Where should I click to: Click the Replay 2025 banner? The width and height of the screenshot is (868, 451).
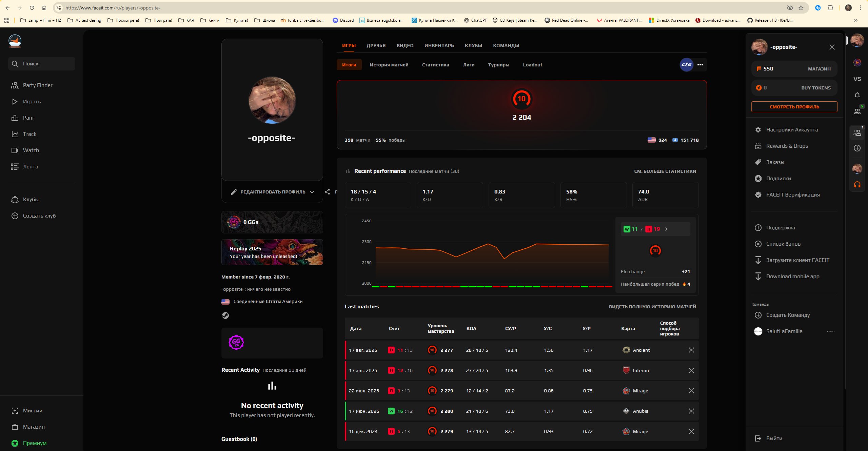[x=272, y=252]
